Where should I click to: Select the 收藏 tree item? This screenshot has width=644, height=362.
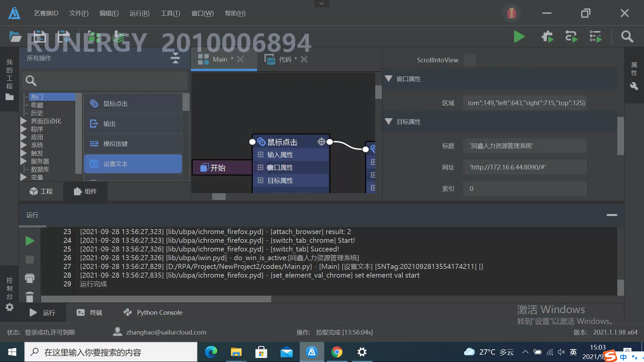37,105
